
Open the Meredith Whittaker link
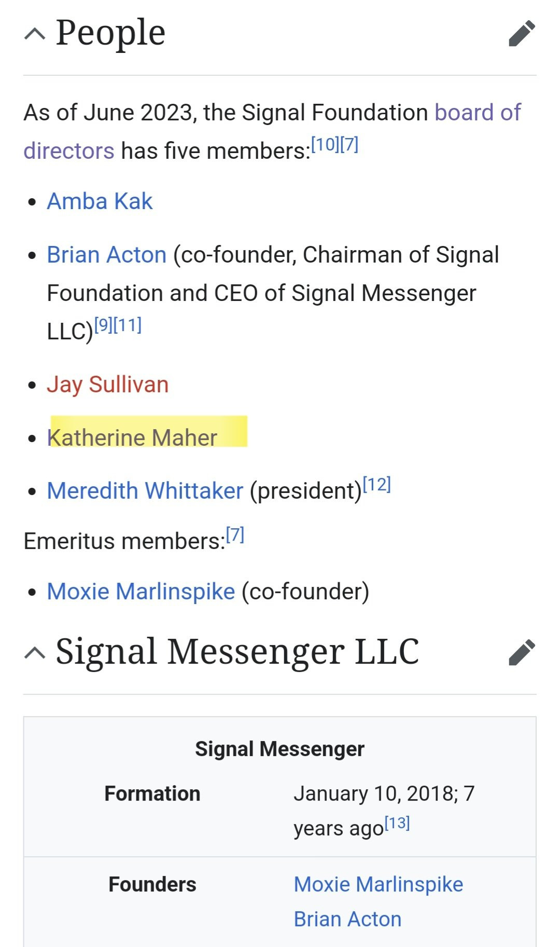point(145,490)
